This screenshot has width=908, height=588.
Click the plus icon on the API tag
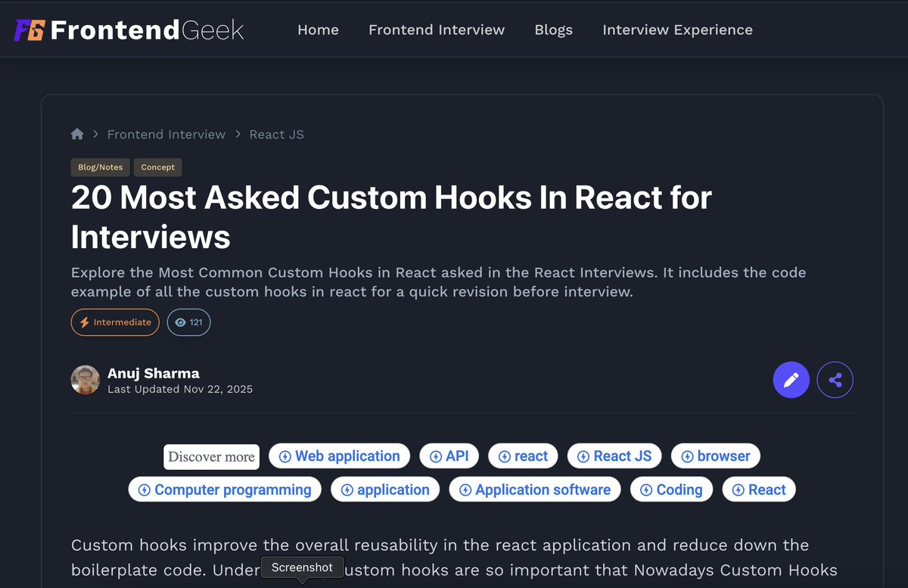click(x=437, y=456)
